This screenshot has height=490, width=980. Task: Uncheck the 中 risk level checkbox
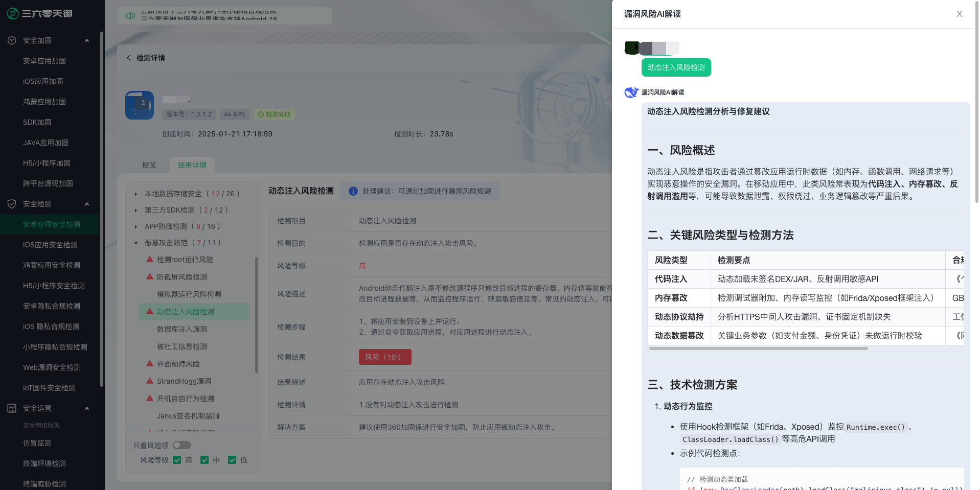tap(204, 460)
